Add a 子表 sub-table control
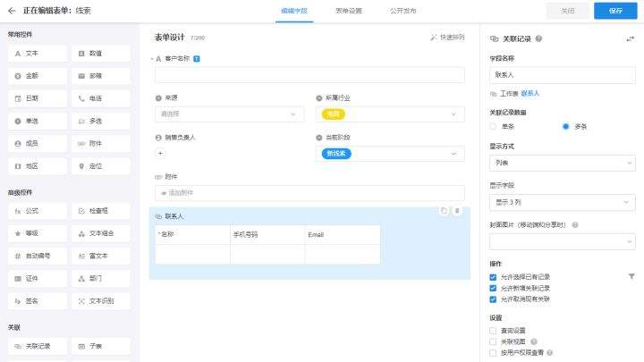The width and height of the screenshot is (644, 362). [x=100, y=347]
